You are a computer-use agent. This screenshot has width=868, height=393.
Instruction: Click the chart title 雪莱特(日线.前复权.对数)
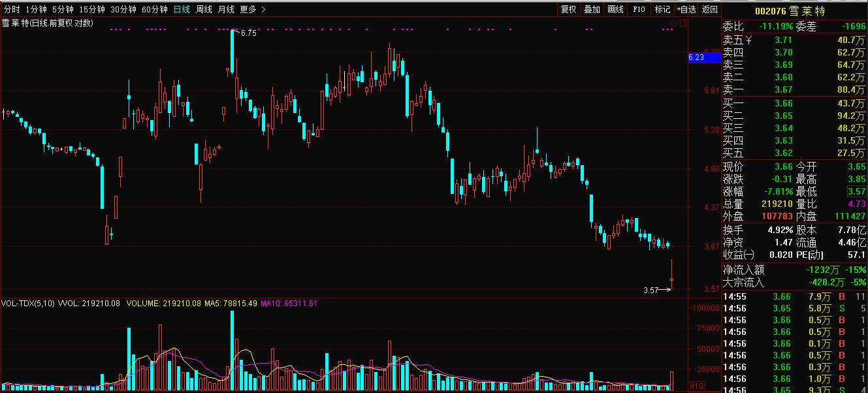(47, 24)
